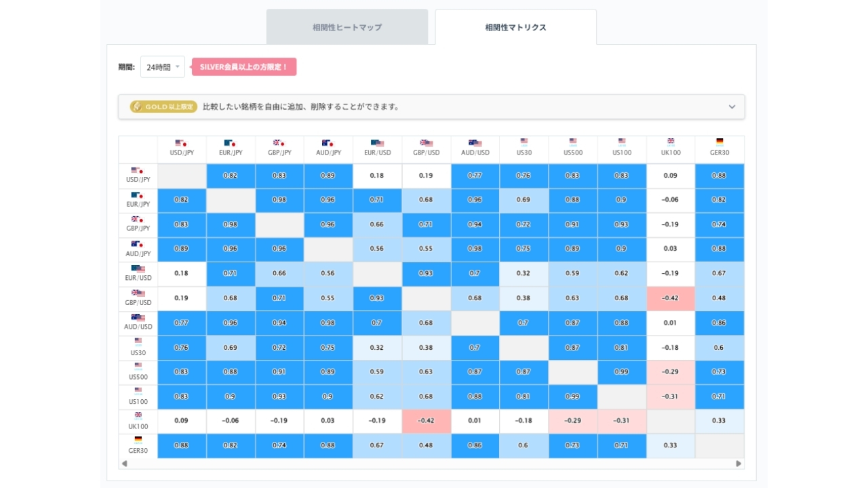Image resolution: width=868 pixels, height=488 pixels.
Task: Click the GER30 row header flag icon
Action: click(138, 440)
